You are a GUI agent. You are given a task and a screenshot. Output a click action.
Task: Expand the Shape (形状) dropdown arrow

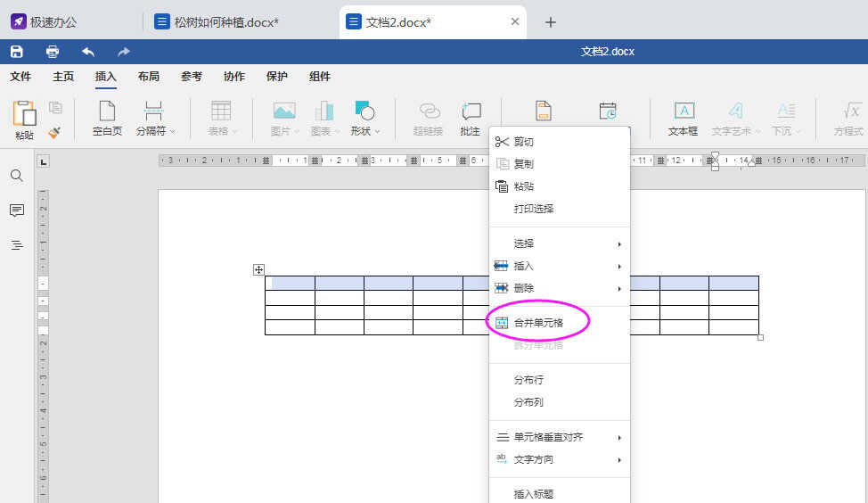[x=378, y=131]
